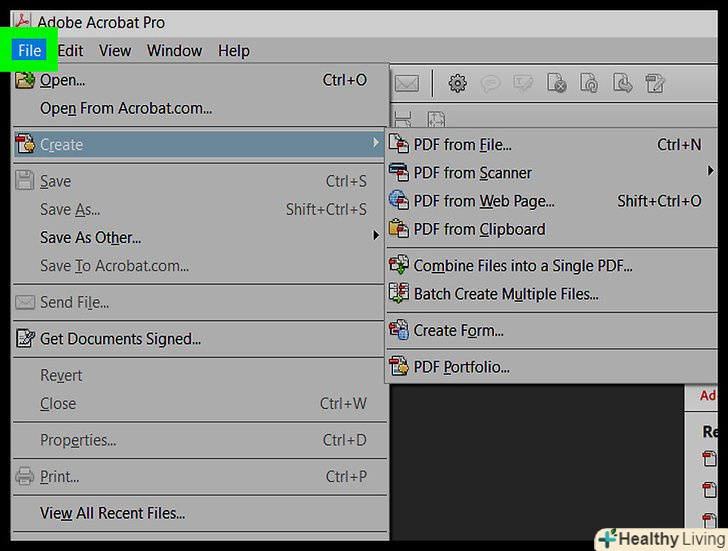Click the highlight text toolbar icon

(523, 84)
